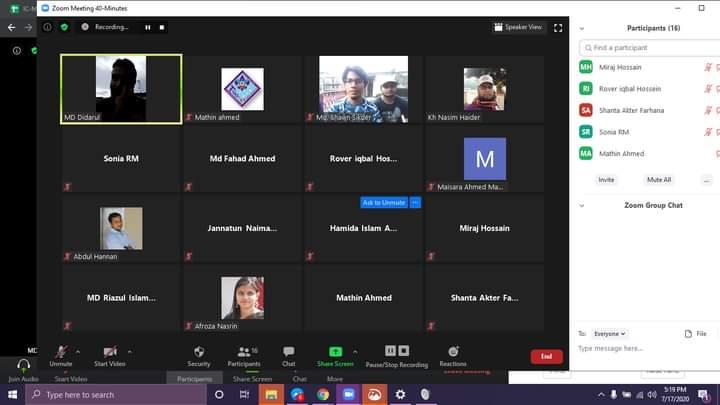
Task: Pause recording using top-left pause control
Action: click(x=148, y=27)
